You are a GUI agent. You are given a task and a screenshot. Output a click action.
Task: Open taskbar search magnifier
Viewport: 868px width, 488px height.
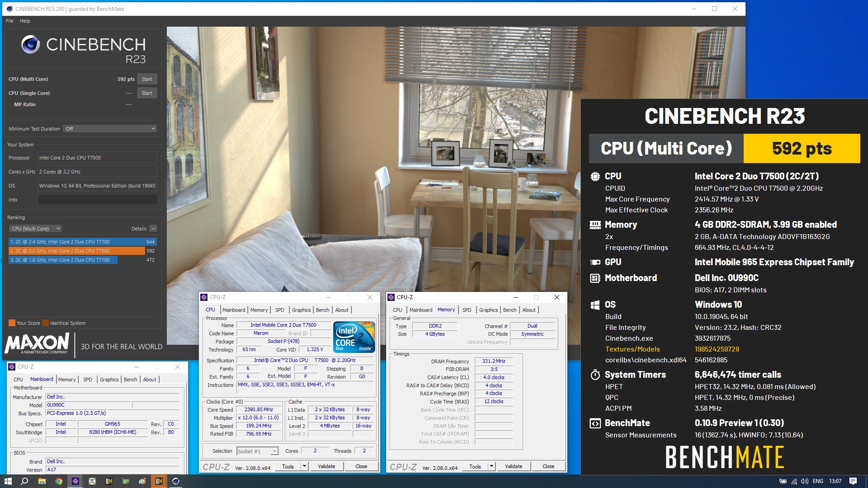(24, 481)
